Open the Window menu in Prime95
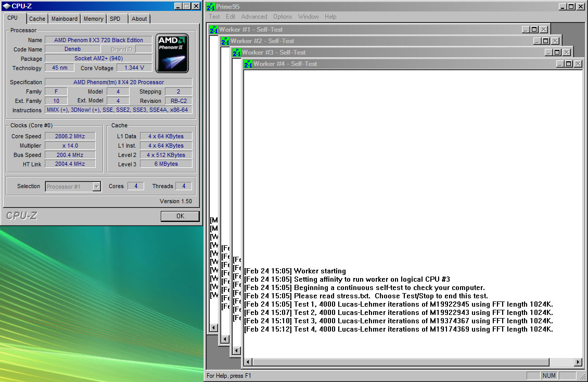 [308, 17]
